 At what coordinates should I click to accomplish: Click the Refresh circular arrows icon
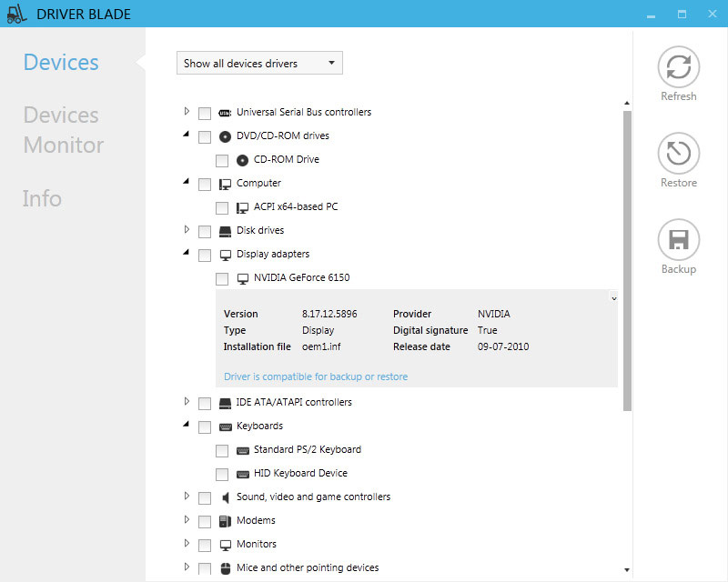click(678, 66)
